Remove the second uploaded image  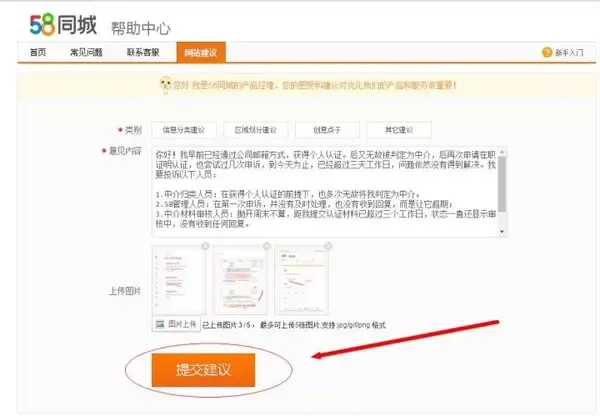(267, 246)
